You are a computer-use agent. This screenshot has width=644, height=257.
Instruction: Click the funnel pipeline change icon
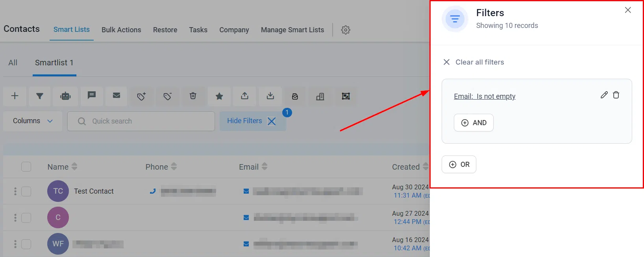coord(40,96)
